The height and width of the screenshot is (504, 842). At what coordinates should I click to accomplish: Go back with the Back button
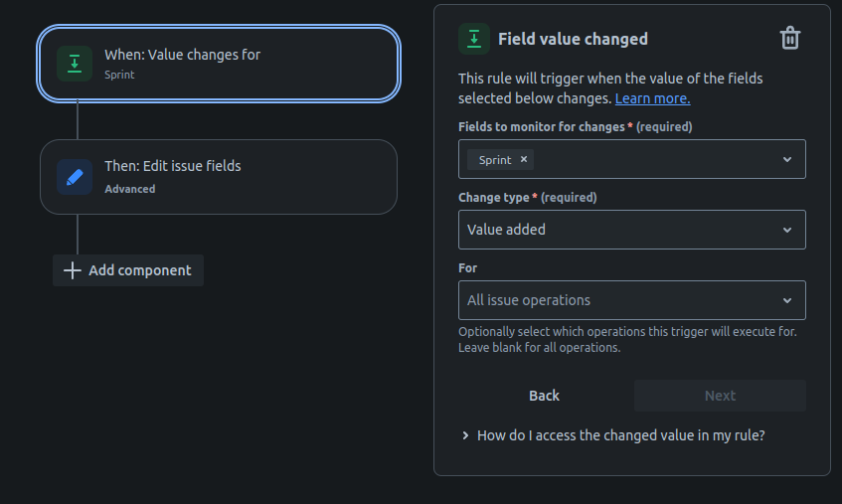[544, 396]
